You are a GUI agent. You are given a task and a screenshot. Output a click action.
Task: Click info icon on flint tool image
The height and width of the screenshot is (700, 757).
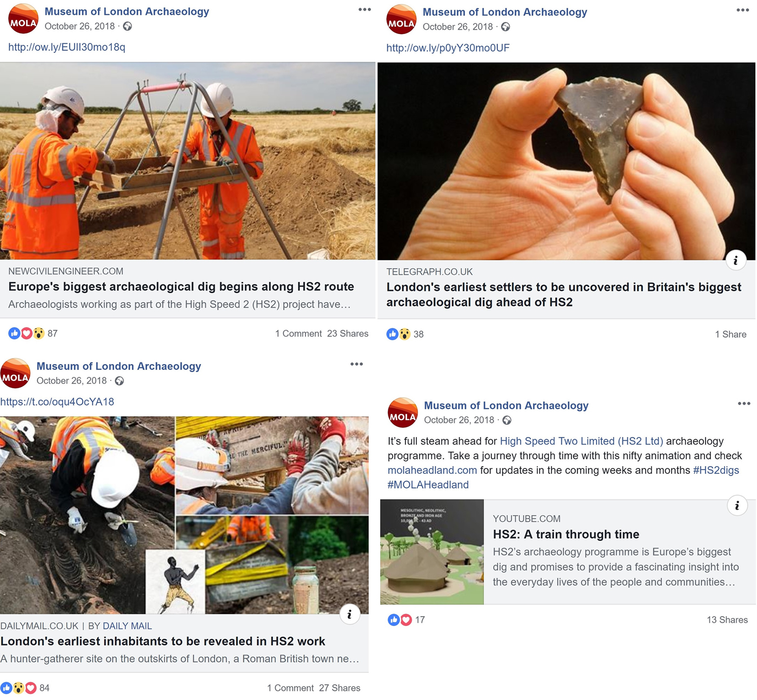(735, 261)
